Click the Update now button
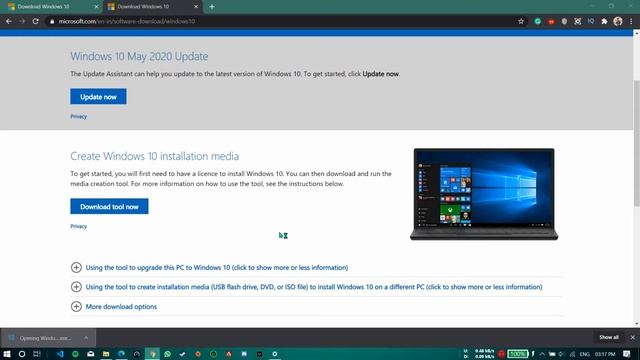Viewport: 640px width, 360px height. click(x=98, y=97)
